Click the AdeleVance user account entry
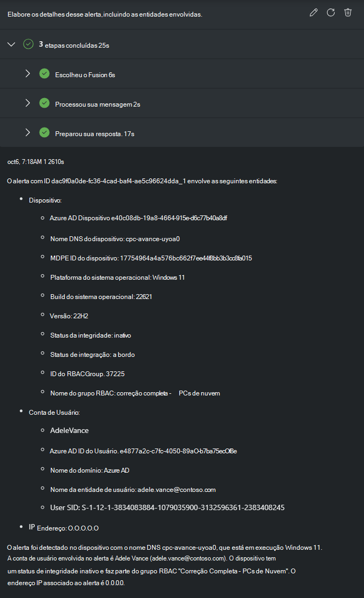 pyautogui.click(x=70, y=431)
